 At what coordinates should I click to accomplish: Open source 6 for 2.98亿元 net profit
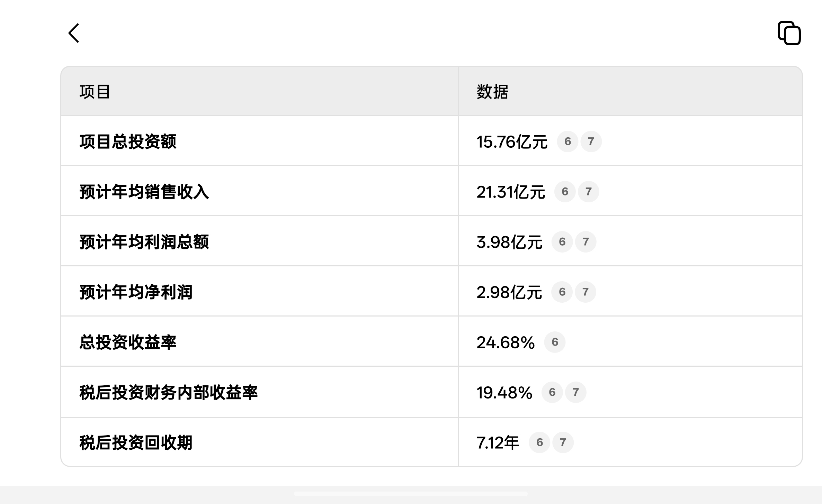(562, 292)
